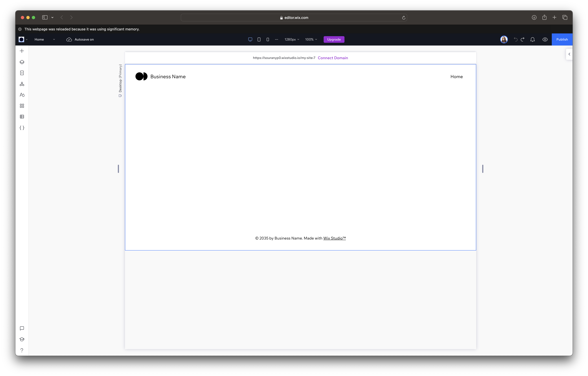
Task: Open the Code panel
Action: (x=22, y=127)
